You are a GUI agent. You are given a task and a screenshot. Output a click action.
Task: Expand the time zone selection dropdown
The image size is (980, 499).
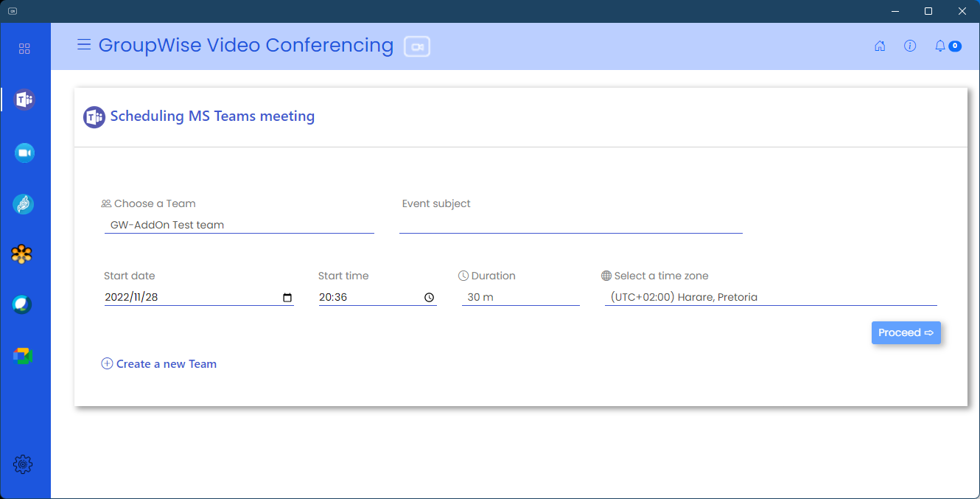pos(770,297)
